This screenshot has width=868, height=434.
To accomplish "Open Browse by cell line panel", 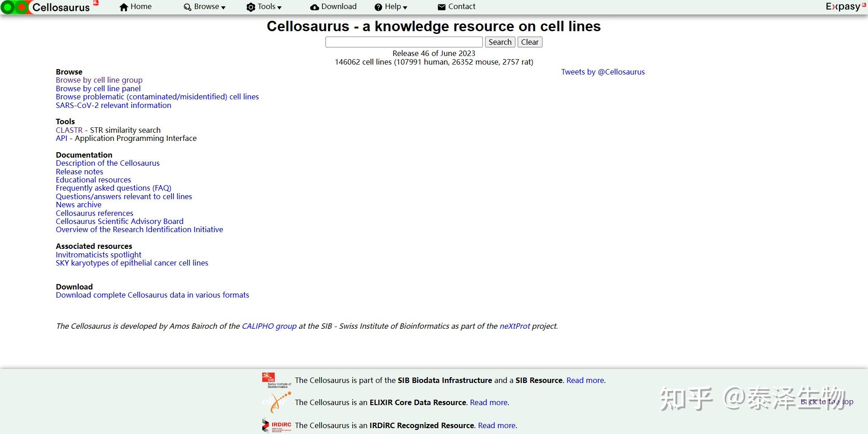I will (98, 89).
